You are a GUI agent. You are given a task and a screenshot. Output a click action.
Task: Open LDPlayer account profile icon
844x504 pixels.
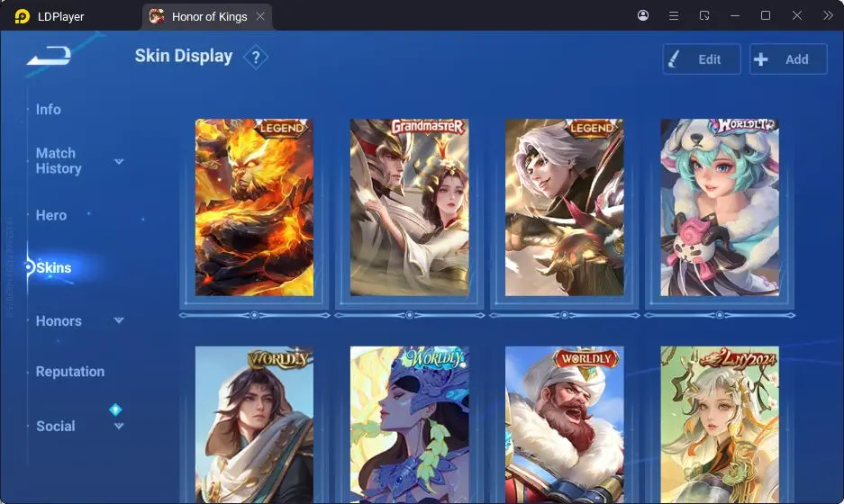point(643,15)
